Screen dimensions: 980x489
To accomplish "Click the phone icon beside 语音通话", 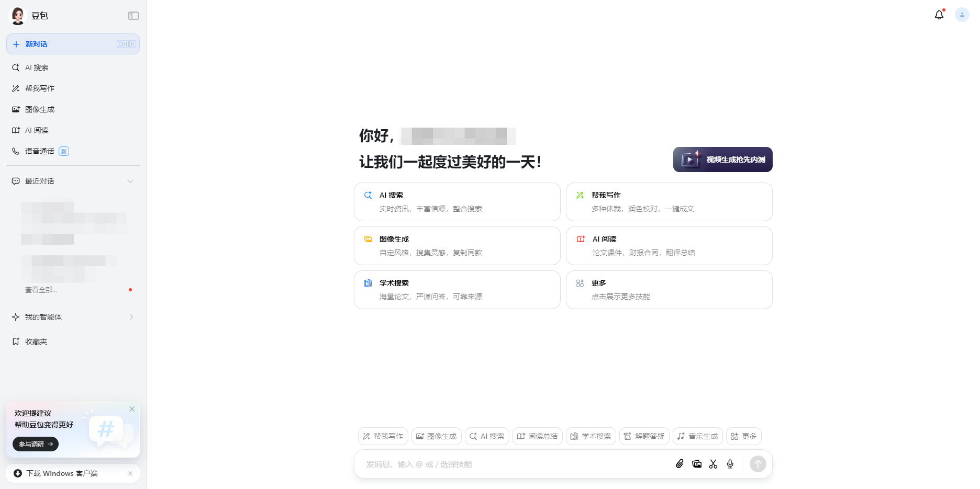I will pos(16,151).
